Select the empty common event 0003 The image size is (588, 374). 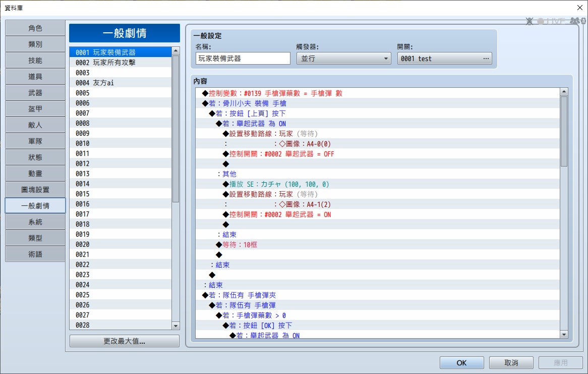(x=121, y=73)
